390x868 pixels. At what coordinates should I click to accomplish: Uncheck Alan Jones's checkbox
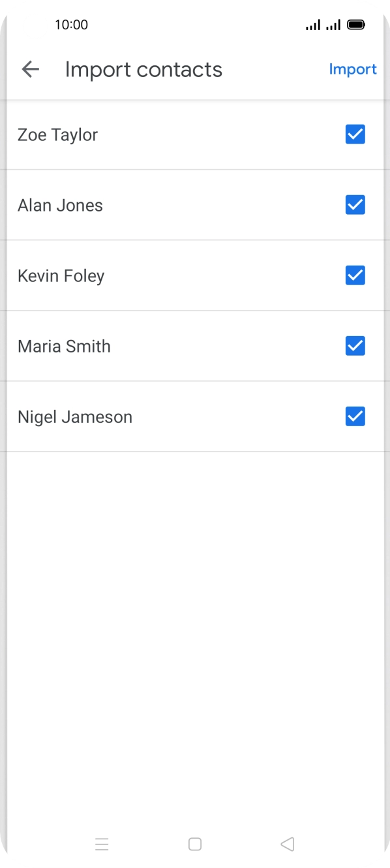[355, 205]
